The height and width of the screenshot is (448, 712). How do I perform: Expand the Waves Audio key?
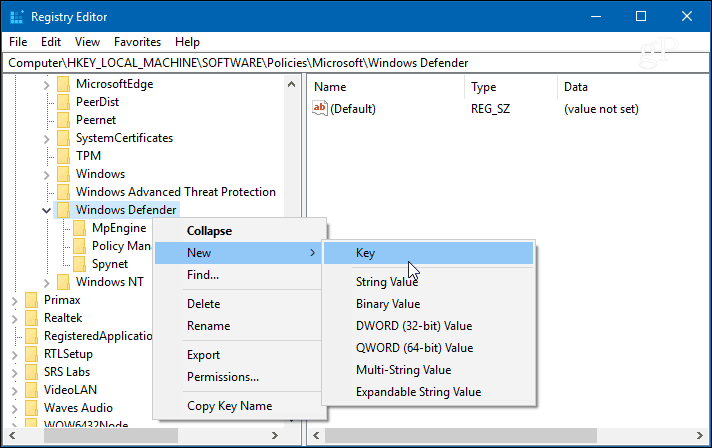coord(14,409)
